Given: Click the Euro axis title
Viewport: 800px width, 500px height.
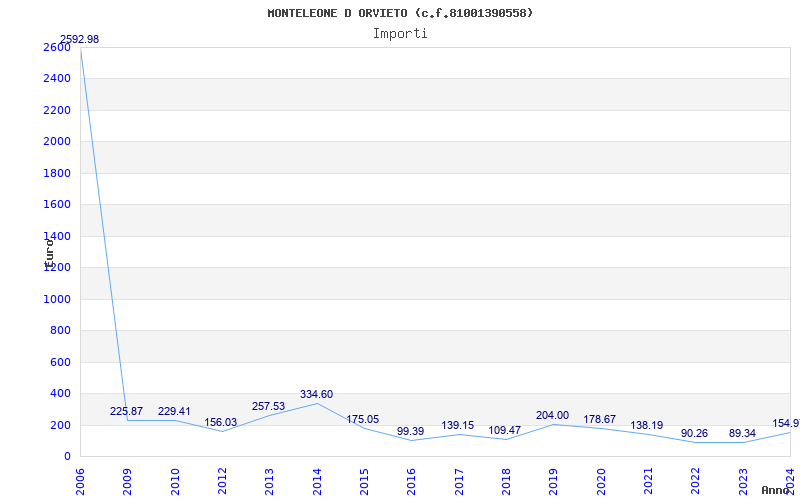Looking at the screenshot, I should 49,253.
